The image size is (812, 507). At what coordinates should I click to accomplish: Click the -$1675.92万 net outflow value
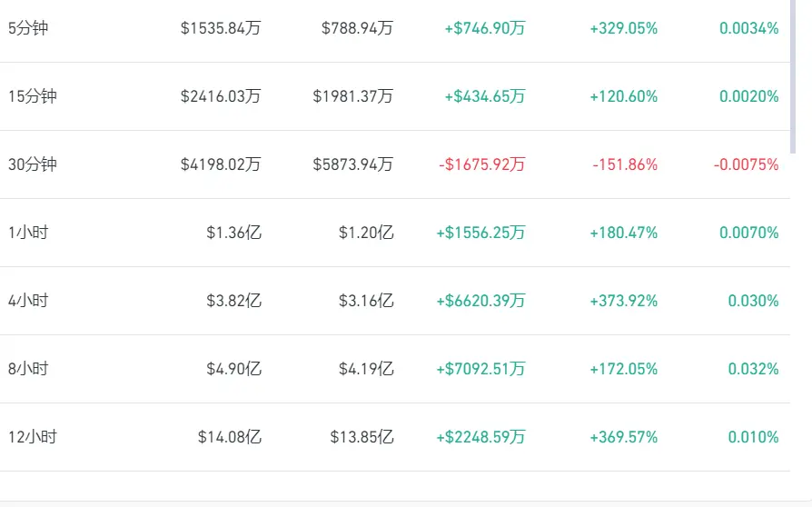[x=482, y=164]
